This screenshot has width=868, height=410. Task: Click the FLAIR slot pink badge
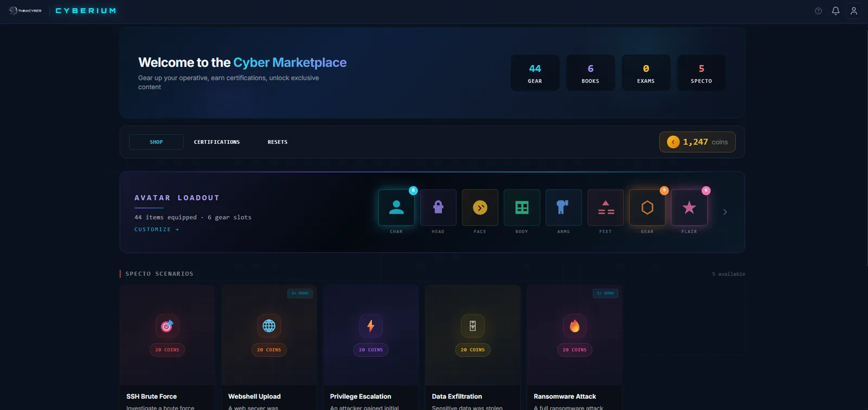[x=706, y=190]
